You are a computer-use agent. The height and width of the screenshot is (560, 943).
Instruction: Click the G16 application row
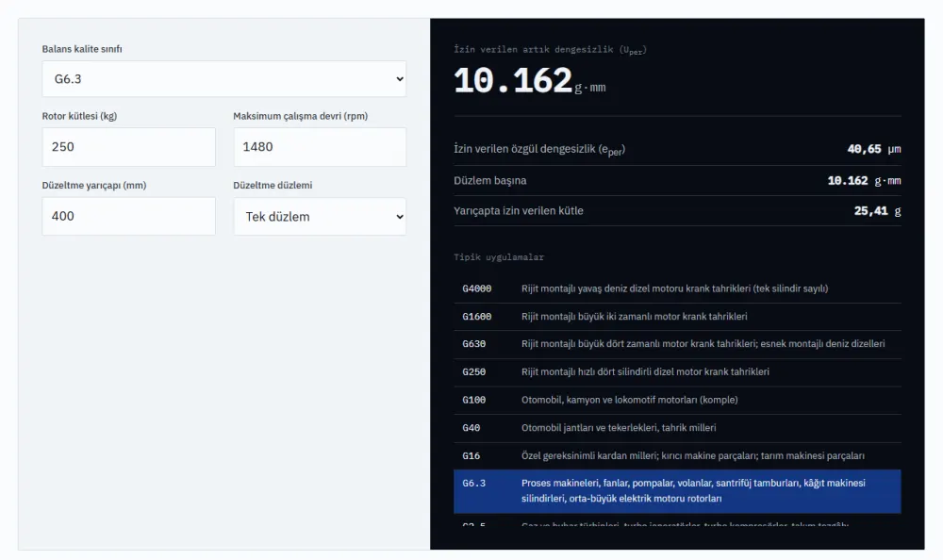677,456
